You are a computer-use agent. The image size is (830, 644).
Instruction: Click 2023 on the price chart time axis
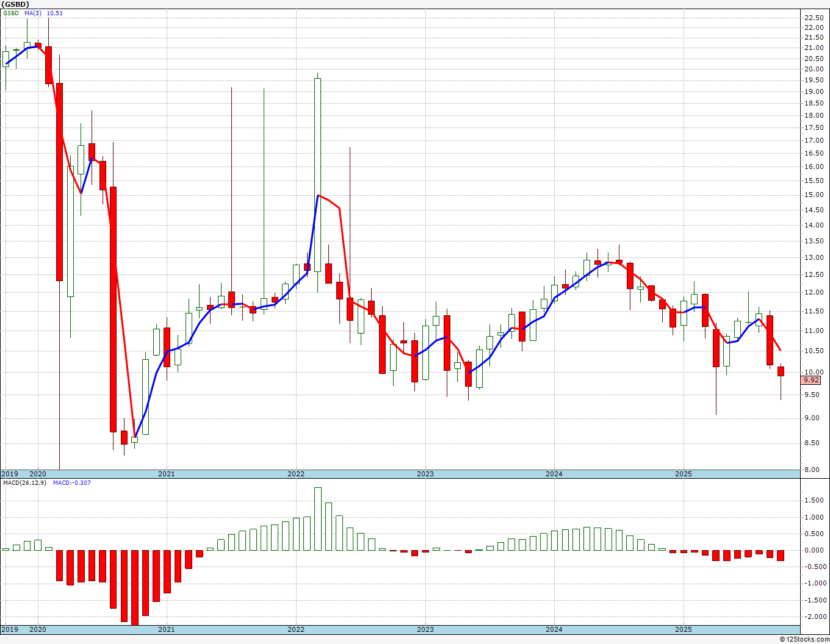425,474
